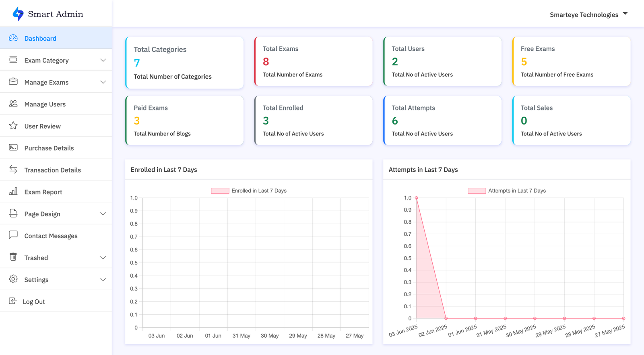Screen dimensions: 644x355
Task: Click the Contact Messages chat bubble icon
Action: point(13,235)
